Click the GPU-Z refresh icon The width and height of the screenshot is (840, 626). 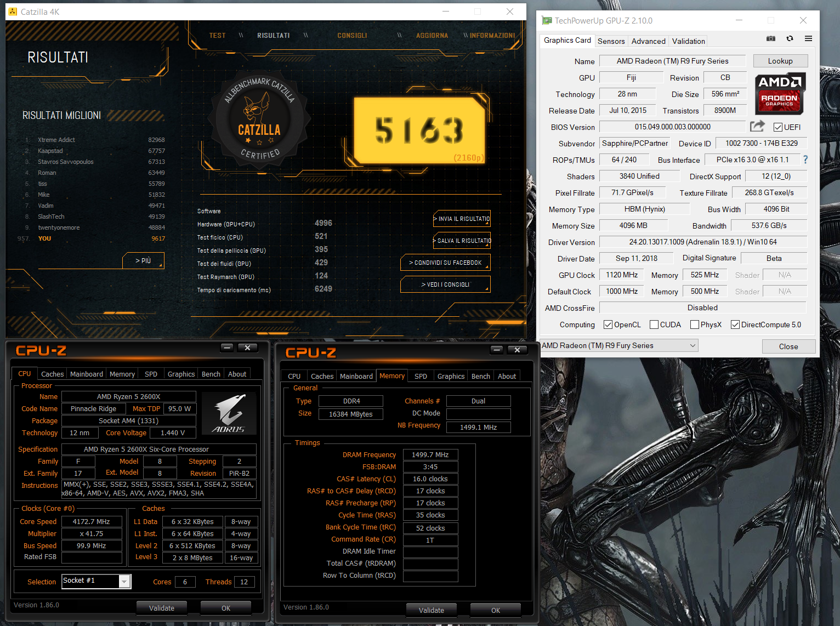coord(790,38)
